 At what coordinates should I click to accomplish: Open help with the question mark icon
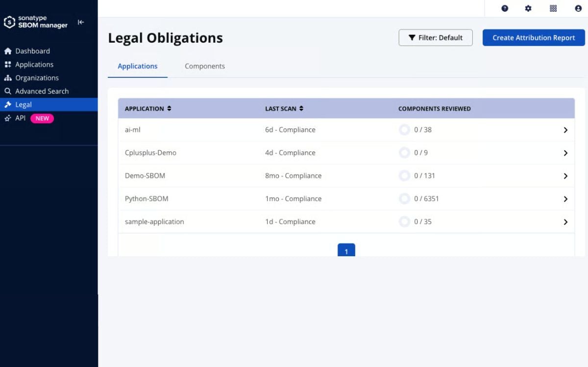[x=504, y=8]
